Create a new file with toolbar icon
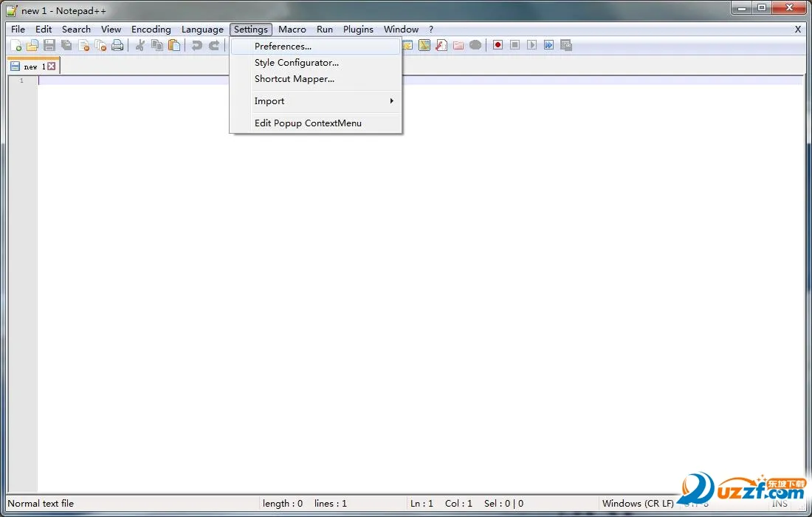The height and width of the screenshot is (517, 812). click(16, 46)
